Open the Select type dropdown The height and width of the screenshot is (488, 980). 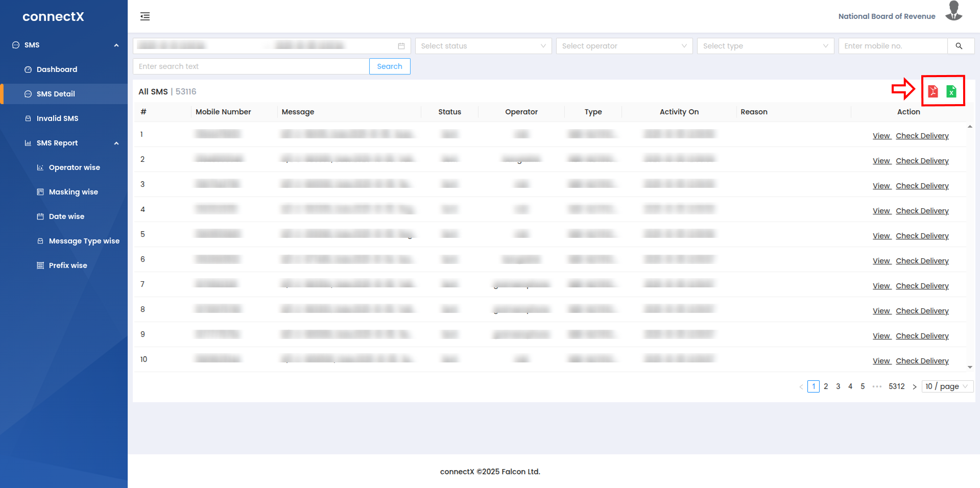click(x=765, y=46)
